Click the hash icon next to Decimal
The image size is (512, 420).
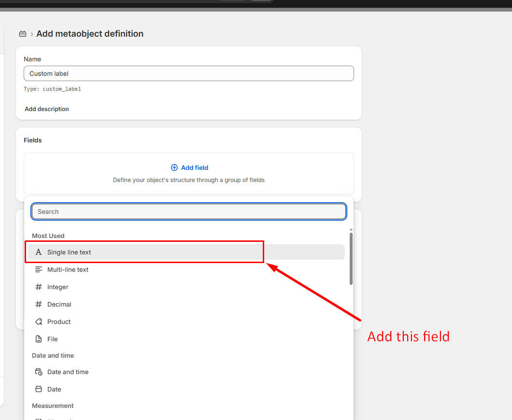tap(39, 304)
